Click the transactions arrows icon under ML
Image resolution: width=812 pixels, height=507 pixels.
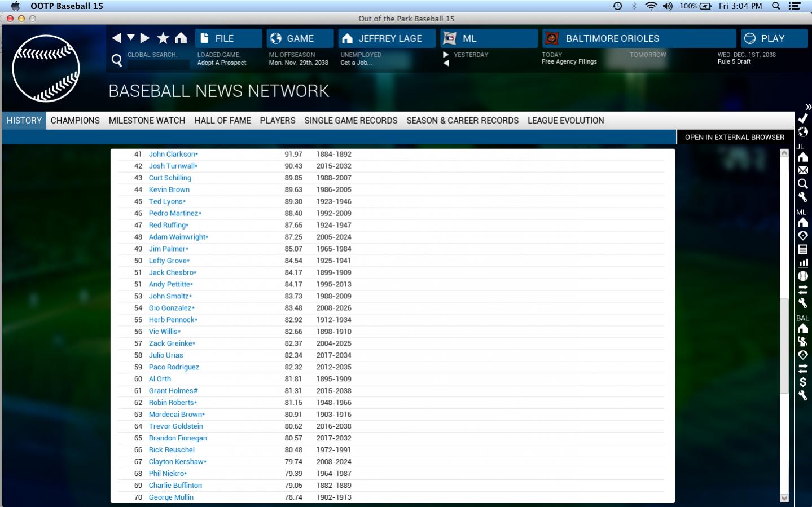click(x=803, y=290)
